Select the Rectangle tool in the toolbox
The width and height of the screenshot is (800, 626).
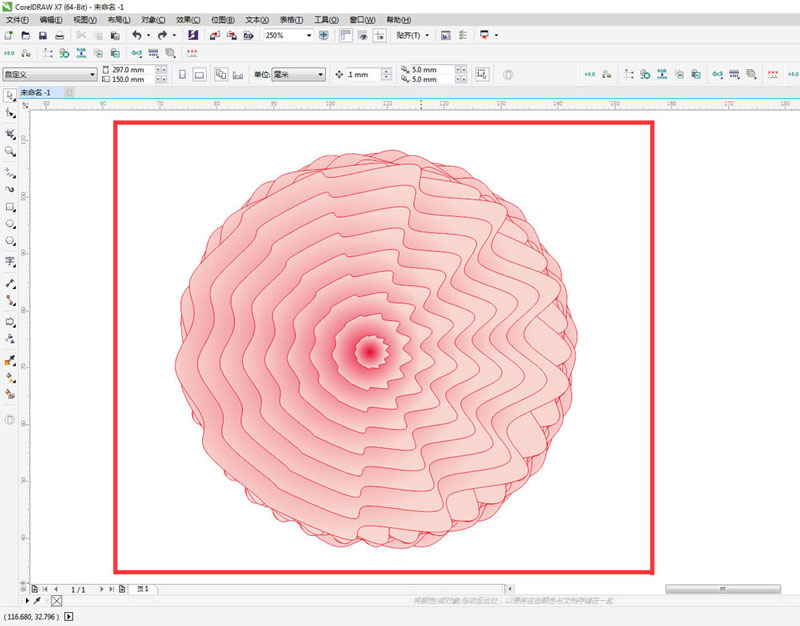pos(10,207)
